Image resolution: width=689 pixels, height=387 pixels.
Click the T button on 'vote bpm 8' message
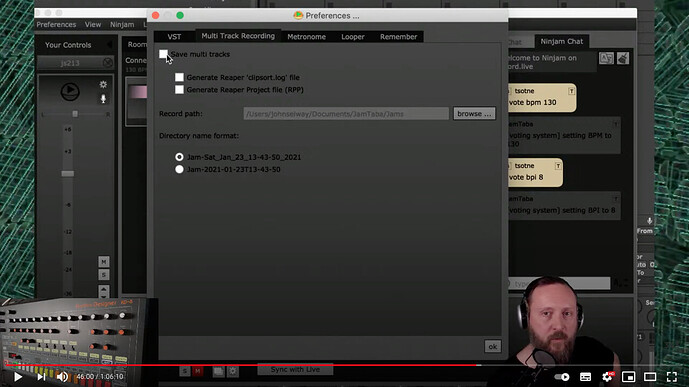click(x=558, y=166)
